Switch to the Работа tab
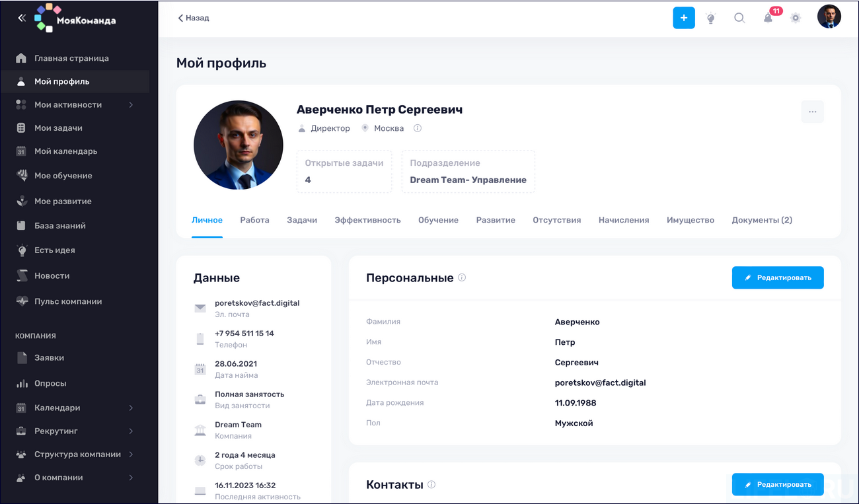Screen dimensions: 859x504 (x=254, y=220)
